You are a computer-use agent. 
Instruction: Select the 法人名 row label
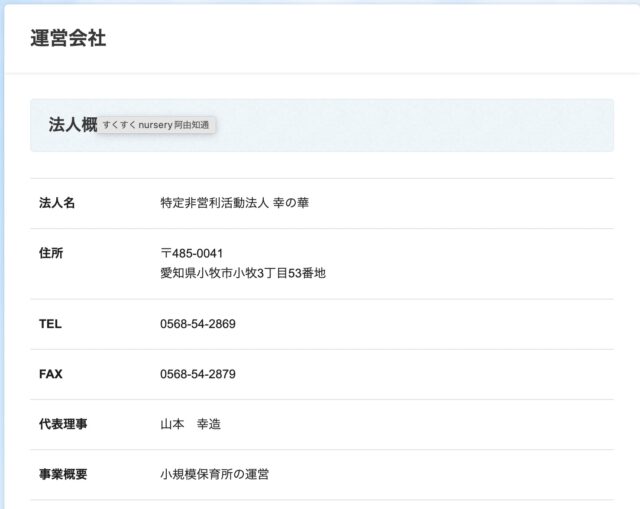click(57, 203)
